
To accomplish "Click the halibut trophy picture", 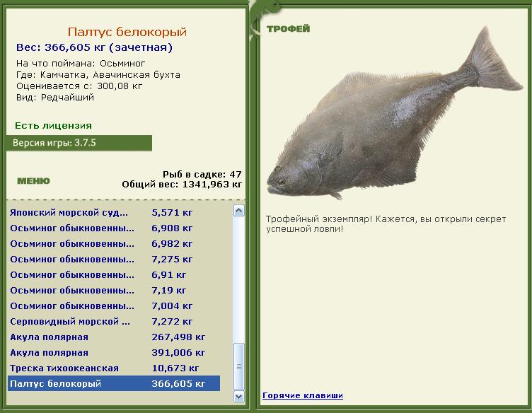I will coord(395,113).
